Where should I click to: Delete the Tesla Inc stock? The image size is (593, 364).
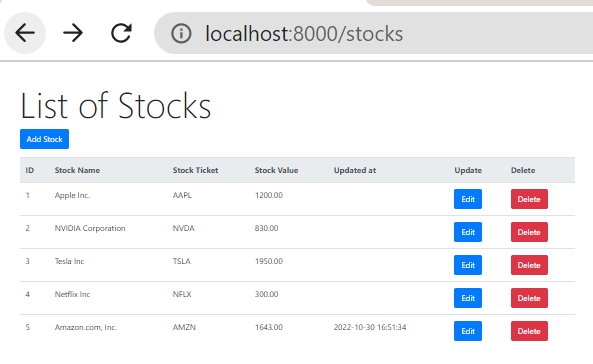(x=529, y=265)
